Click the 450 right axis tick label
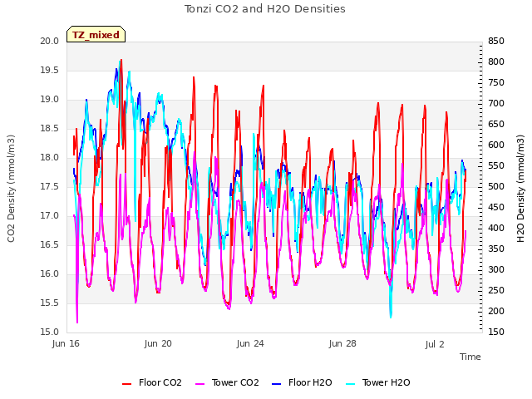This screenshot has height=399, width=532. (496, 207)
